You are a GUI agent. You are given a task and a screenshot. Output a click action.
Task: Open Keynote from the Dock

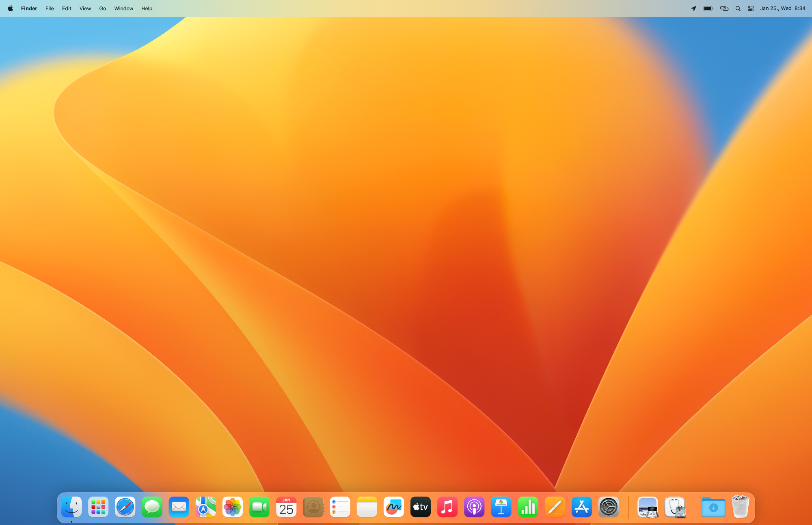[x=501, y=507]
